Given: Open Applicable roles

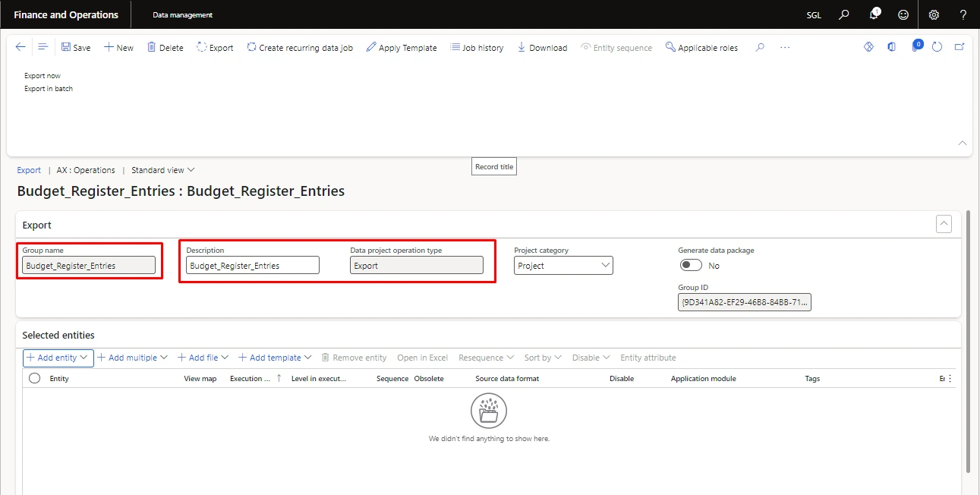Looking at the screenshot, I should point(701,47).
